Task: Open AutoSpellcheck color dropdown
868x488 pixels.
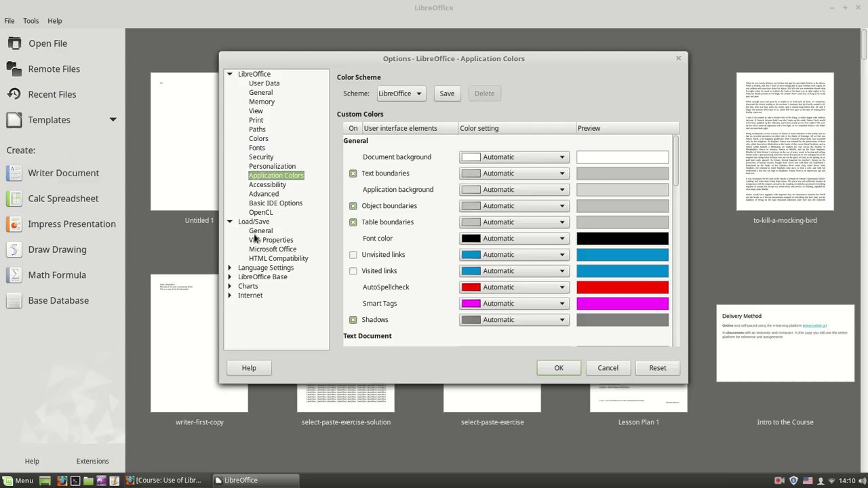Action: click(x=514, y=287)
